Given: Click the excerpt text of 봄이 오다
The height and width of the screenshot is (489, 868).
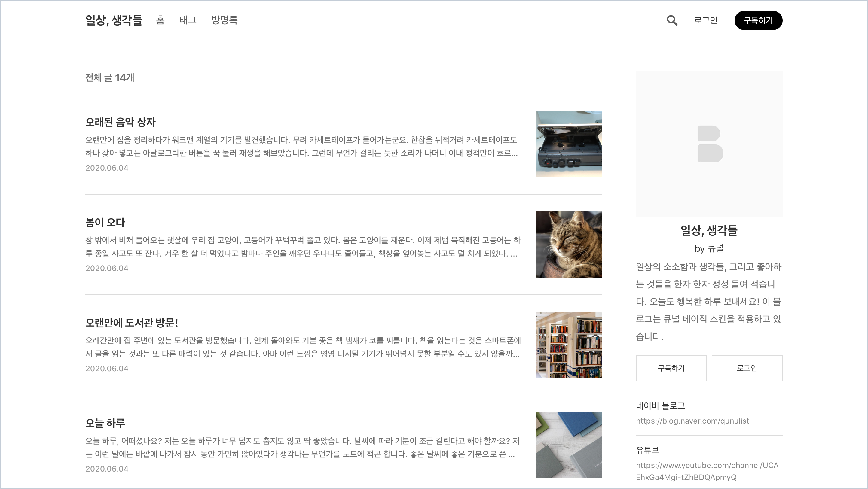Looking at the screenshot, I should click(303, 247).
